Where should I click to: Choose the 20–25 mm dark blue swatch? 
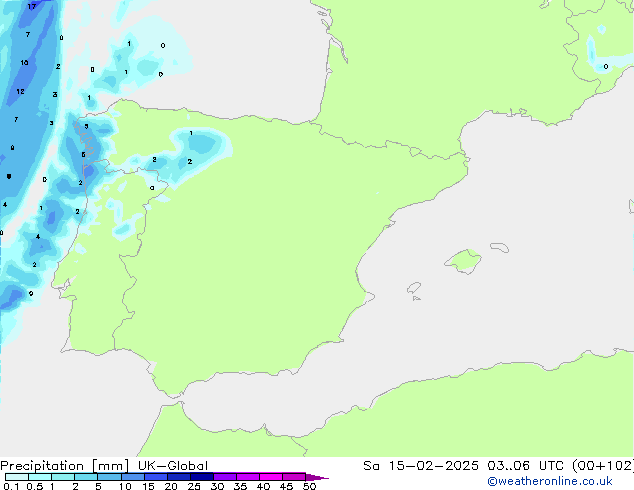point(179,477)
